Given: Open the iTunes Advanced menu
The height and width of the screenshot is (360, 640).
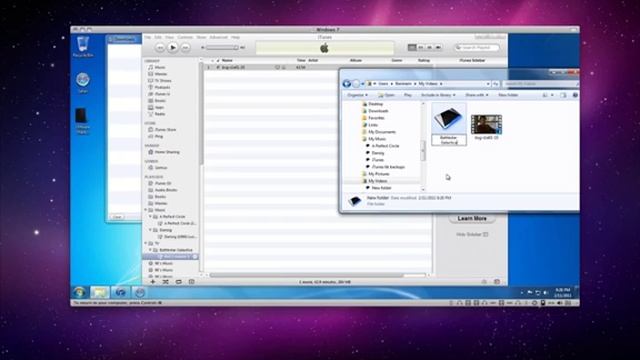Looking at the screenshot, I should click(x=218, y=37).
